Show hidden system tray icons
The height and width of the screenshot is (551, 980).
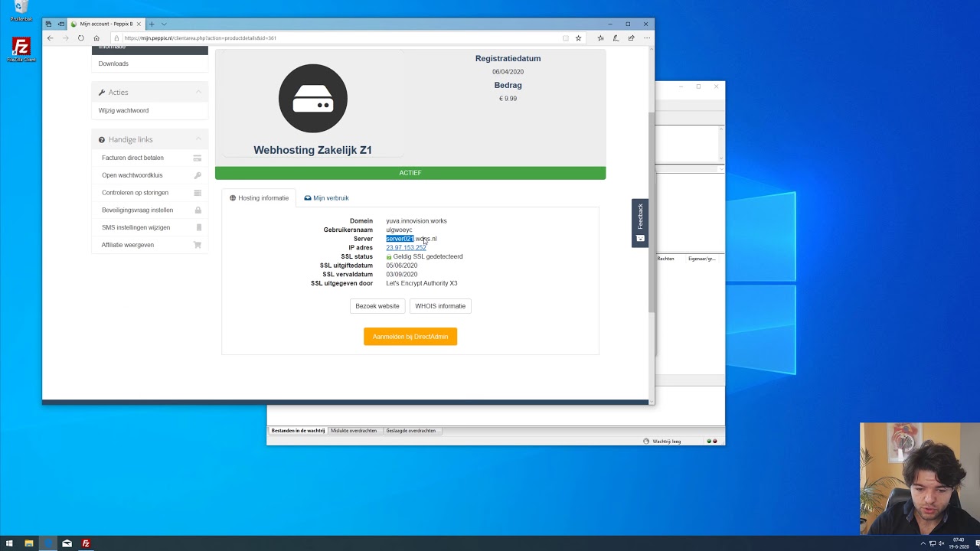coord(923,543)
